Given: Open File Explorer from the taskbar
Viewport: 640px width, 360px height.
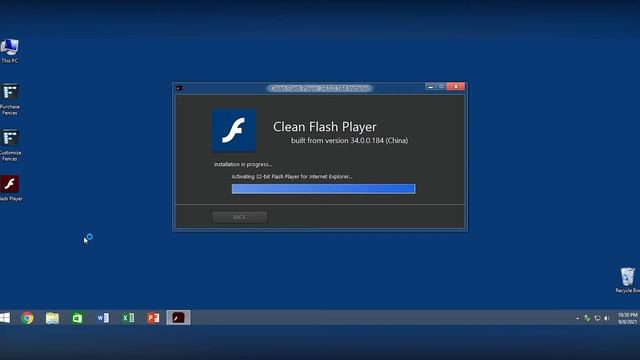Looking at the screenshot, I should tap(52, 318).
